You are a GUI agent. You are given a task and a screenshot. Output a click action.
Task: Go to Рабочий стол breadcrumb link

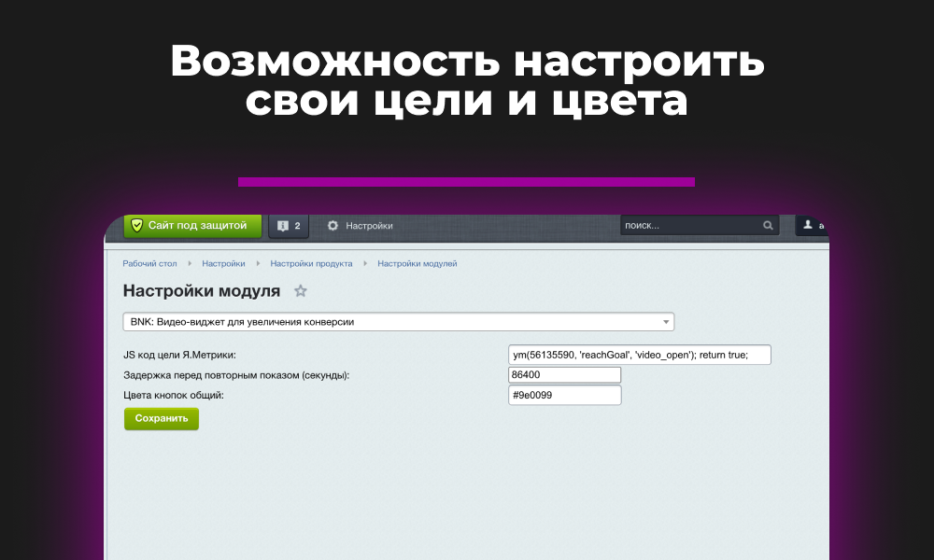149,264
